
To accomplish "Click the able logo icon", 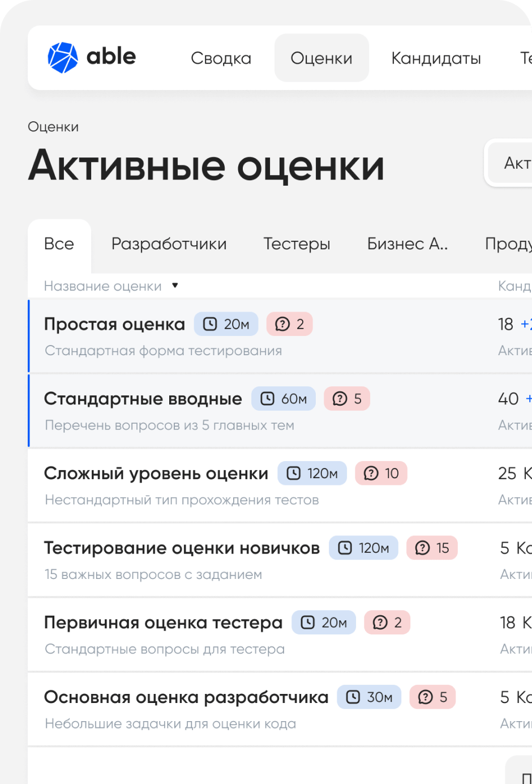I will pos(62,57).
